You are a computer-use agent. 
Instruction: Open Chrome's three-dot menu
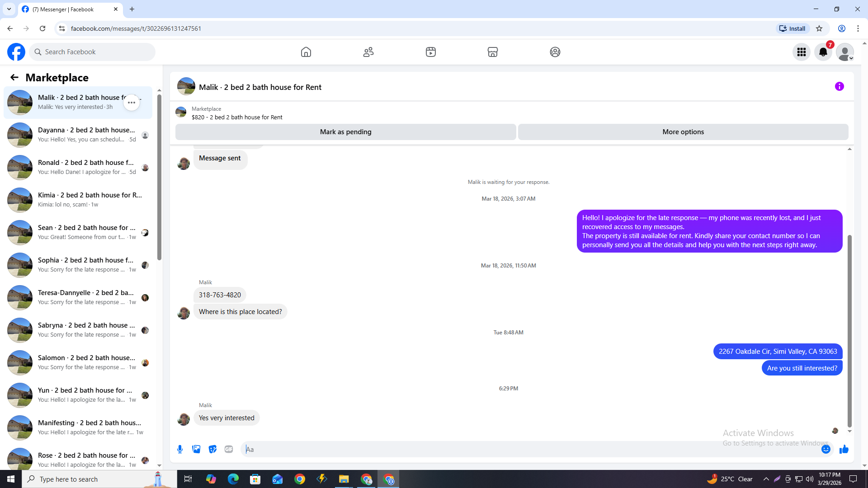click(858, 28)
